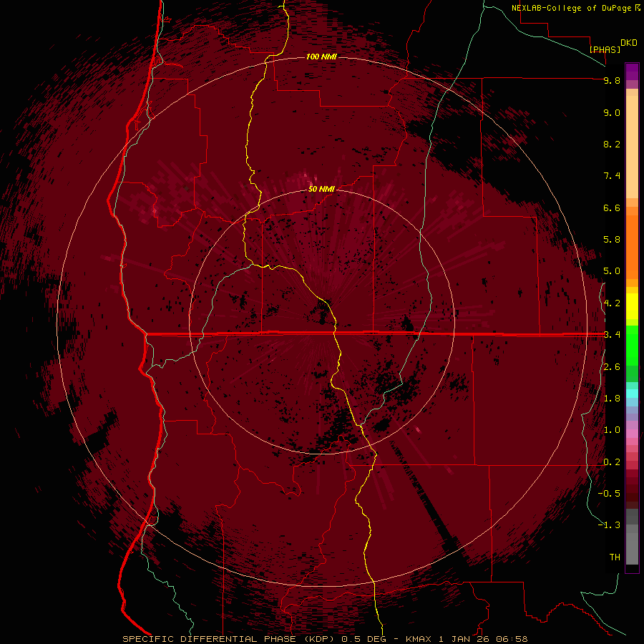The image size is (644, 644).
Task: Click the yellow segment of the color bar
Action: 632,306
